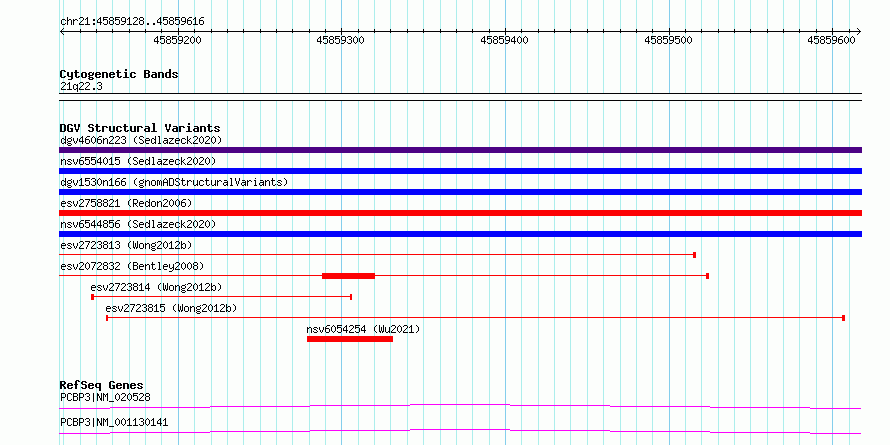
Task: Open variant label nsv6544856 (Sedlazeck2020)
Action: click(x=138, y=224)
